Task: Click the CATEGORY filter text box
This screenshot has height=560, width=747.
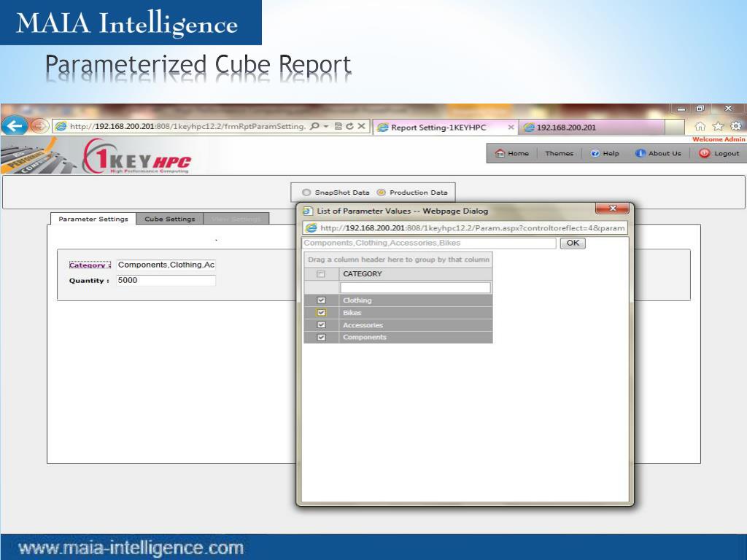Action: click(415, 287)
